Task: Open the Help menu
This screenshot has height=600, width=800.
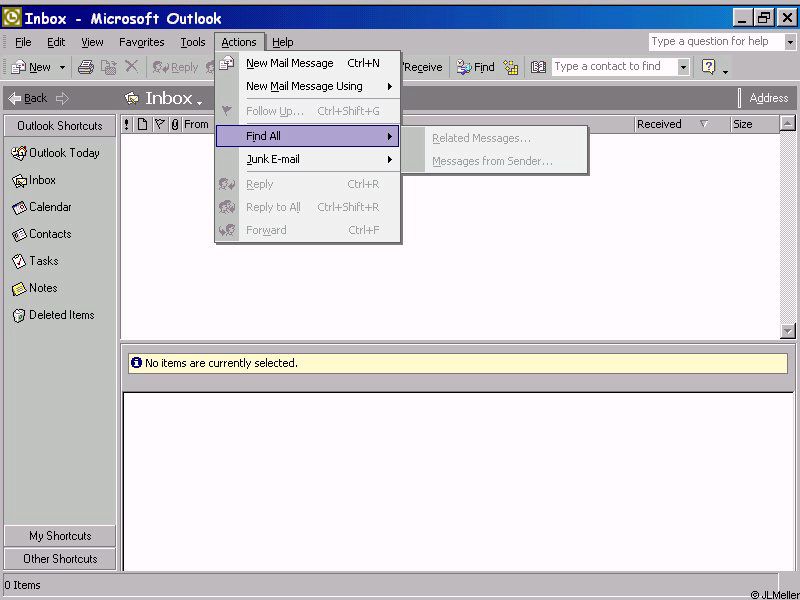Action: coord(283,42)
